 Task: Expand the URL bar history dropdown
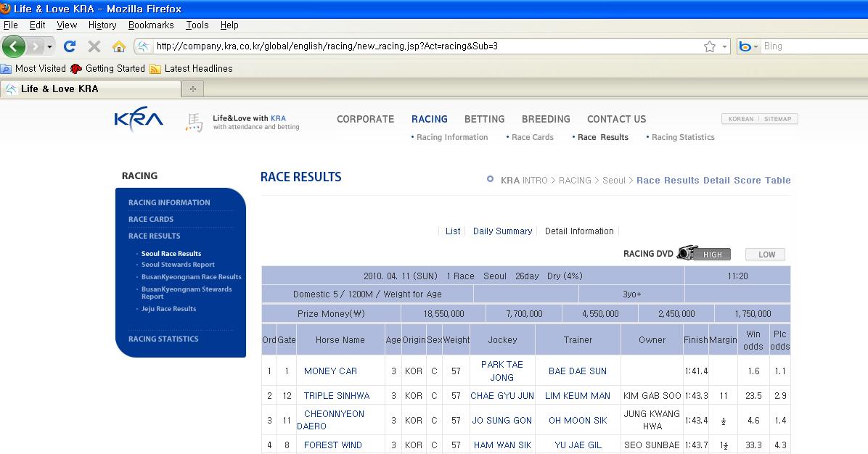[x=724, y=46]
